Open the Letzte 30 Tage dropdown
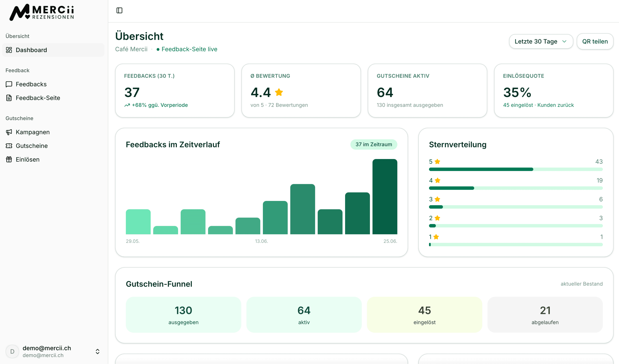 click(541, 42)
